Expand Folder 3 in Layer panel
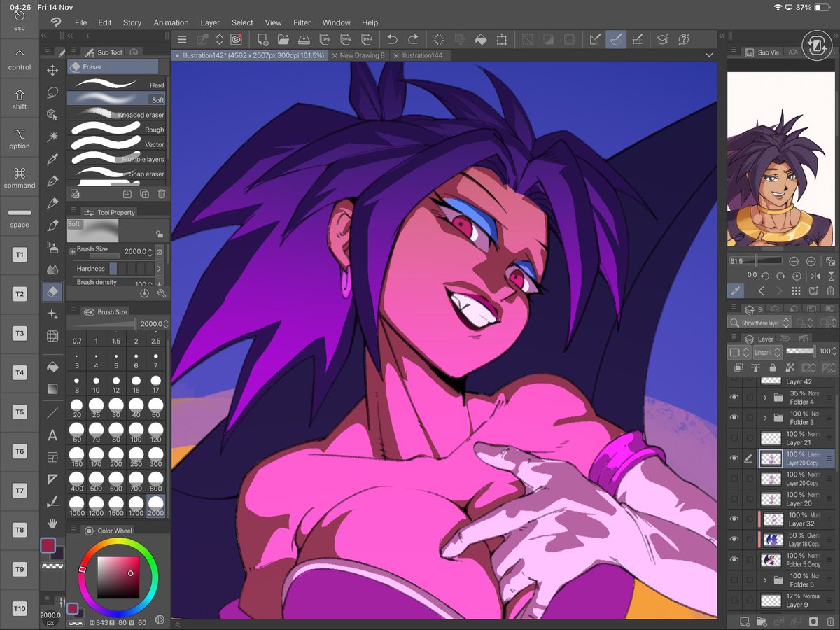840x630 pixels. tap(765, 418)
